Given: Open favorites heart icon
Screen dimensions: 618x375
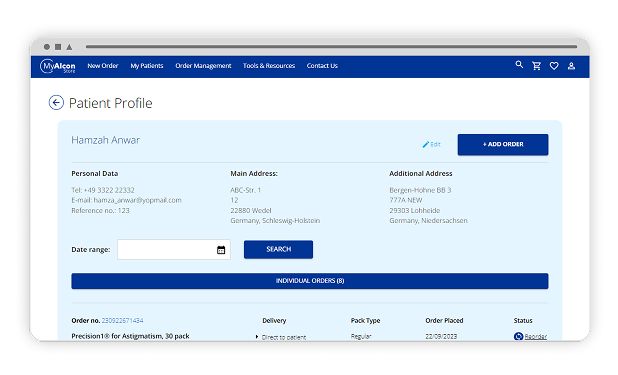Looking at the screenshot, I should coord(554,66).
